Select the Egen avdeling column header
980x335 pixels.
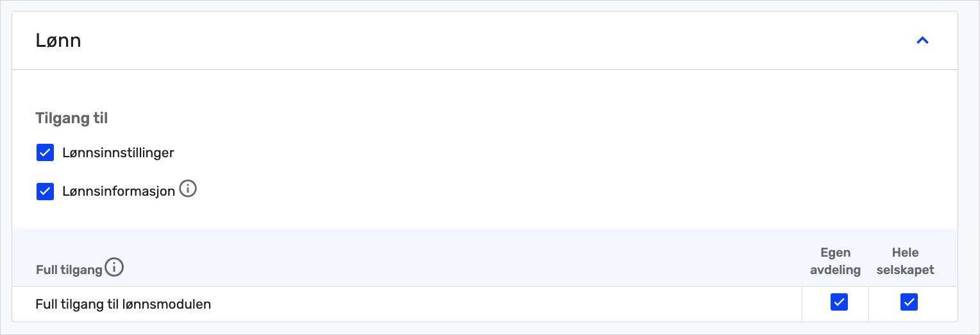835,261
